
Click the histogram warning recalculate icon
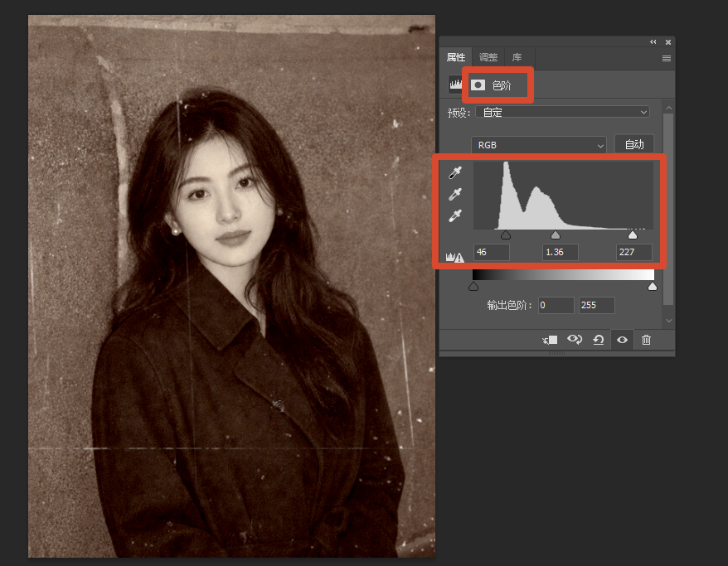coord(454,257)
